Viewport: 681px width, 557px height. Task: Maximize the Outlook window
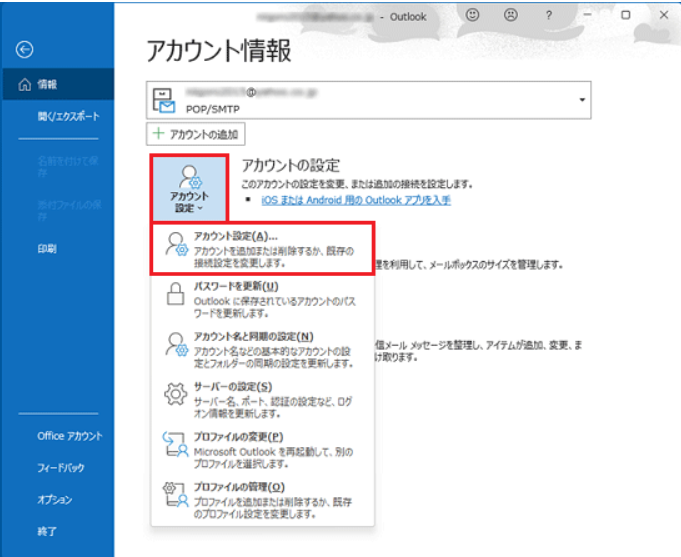tap(625, 15)
